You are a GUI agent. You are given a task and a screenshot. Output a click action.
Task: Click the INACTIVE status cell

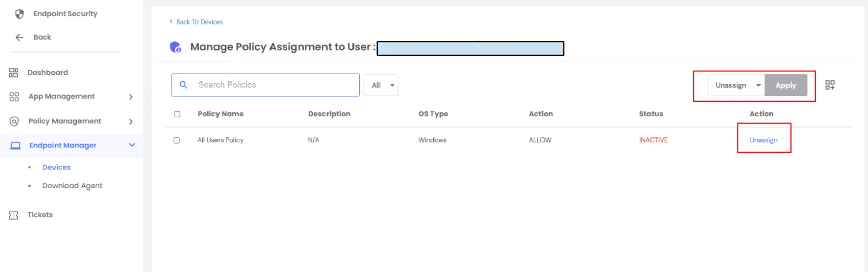[654, 140]
